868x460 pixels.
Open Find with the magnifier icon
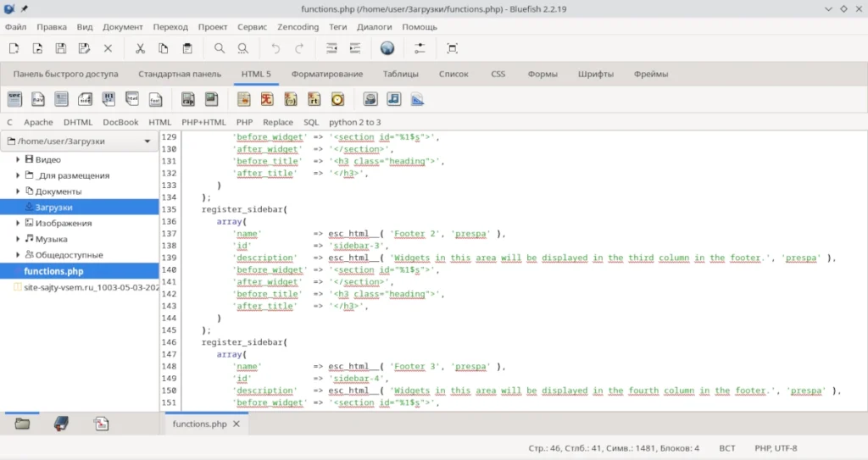pyautogui.click(x=220, y=49)
